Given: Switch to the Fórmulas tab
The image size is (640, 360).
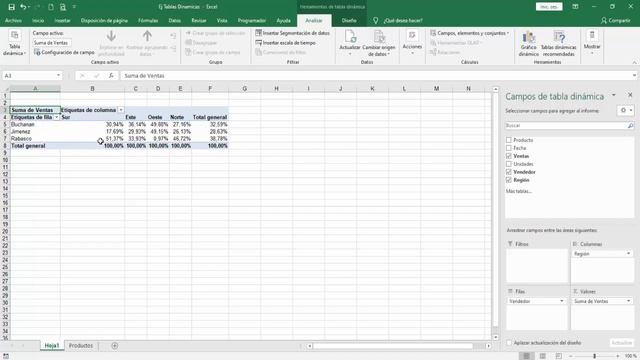Looking at the screenshot, I should 148,20.
